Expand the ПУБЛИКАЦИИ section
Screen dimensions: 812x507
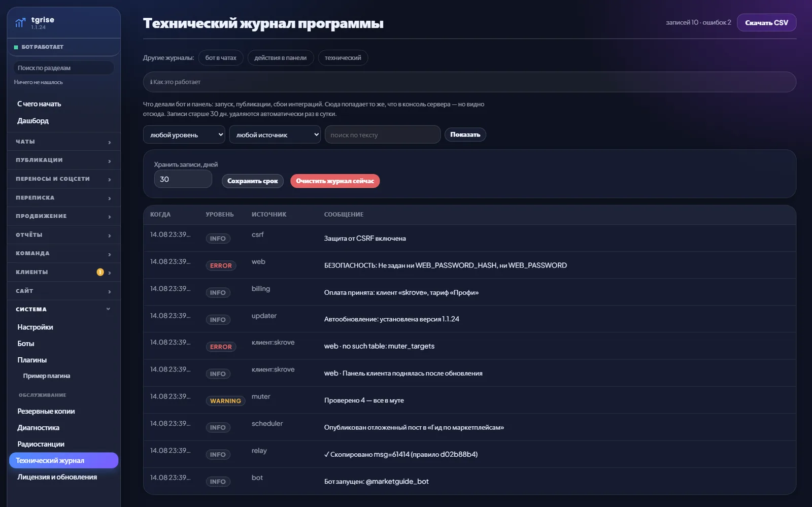pos(63,160)
